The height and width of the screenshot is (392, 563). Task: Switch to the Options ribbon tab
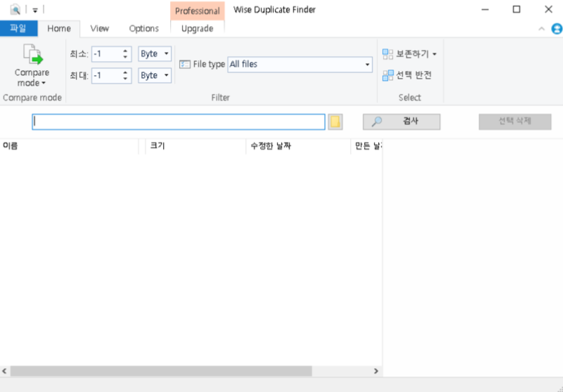click(143, 29)
